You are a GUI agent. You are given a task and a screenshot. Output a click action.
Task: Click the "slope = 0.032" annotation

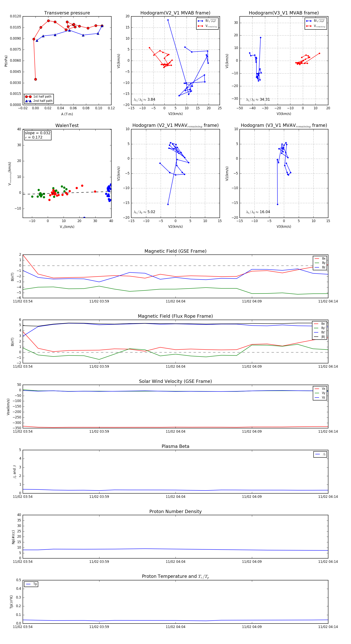[x=37, y=133]
